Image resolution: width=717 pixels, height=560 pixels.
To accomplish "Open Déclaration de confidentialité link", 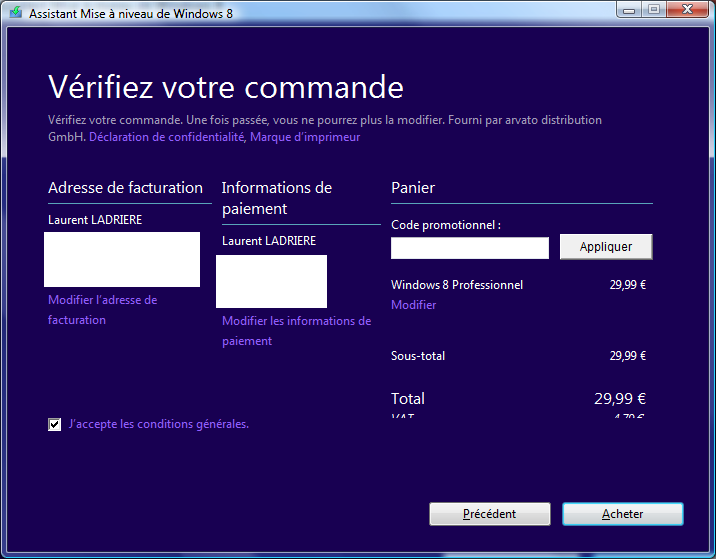I will click(166, 137).
